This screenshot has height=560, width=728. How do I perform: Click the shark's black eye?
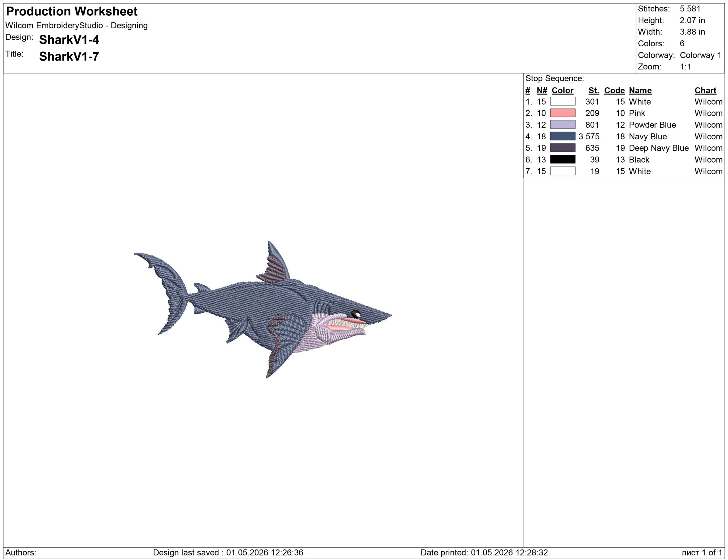coord(356,314)
